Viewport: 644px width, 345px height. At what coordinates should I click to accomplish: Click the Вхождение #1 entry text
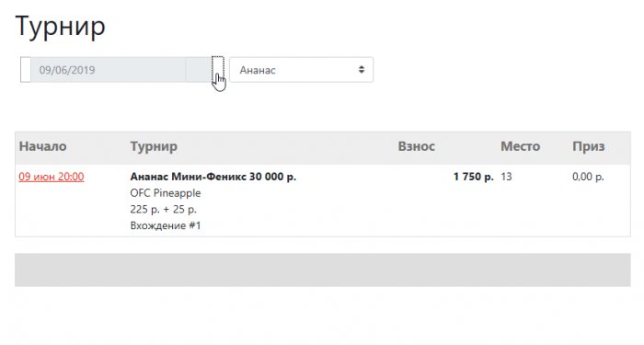[166, 225]
